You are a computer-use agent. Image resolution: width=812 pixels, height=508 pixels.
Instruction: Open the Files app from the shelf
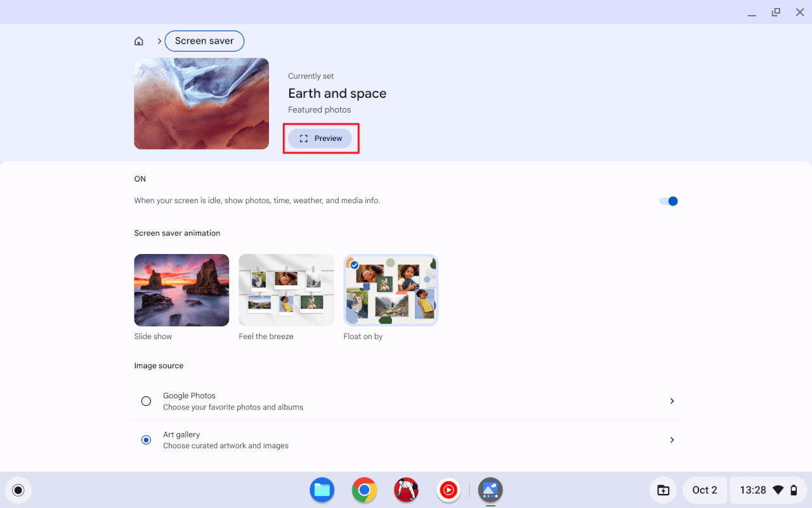[322, 490]
